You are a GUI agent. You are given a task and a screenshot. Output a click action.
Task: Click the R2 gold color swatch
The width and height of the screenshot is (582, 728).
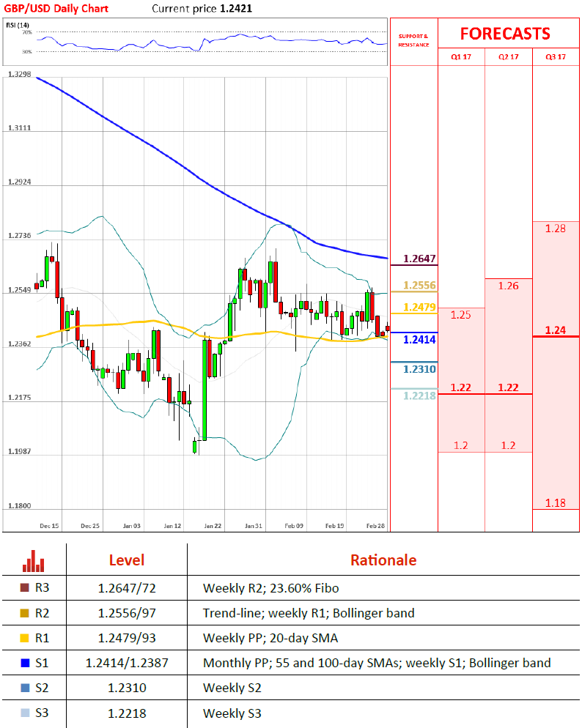(x=25, y=613)
